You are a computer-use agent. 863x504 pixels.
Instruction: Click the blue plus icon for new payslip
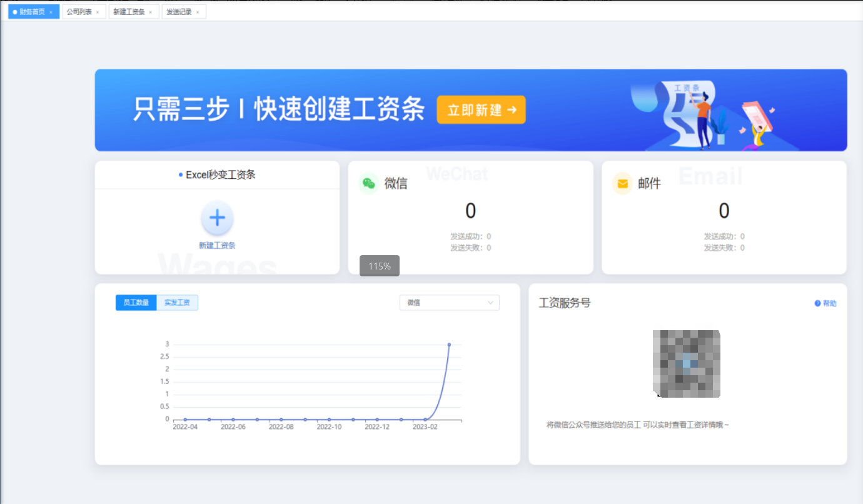coord(217,218)
